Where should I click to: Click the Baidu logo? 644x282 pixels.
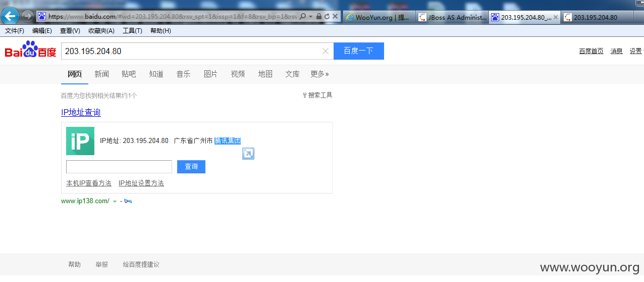point(30,50)
